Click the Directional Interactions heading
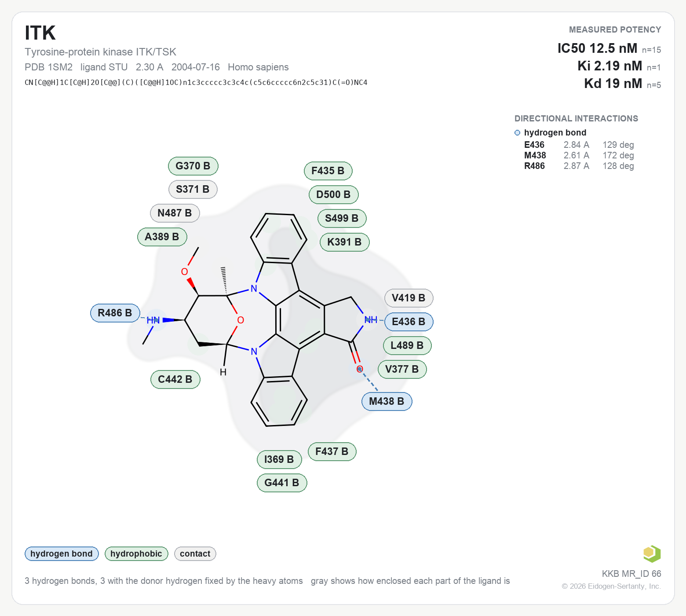 click(x=576, y=118)
